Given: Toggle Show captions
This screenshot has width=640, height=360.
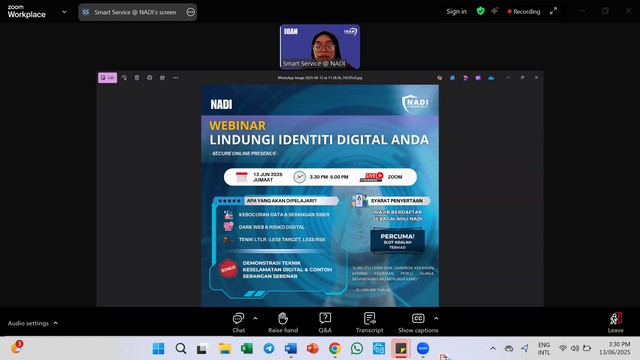Looking at the screenshot, I should click(418, 322).
